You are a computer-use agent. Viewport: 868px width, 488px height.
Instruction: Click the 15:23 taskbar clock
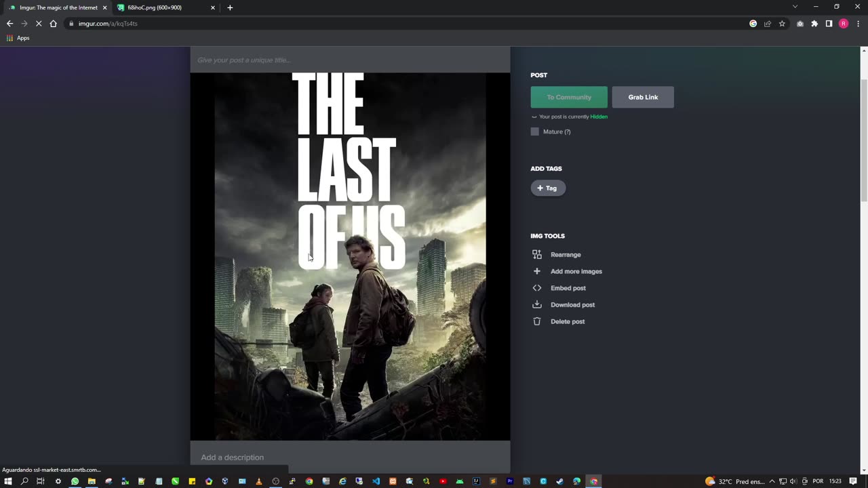(x=835, y=481)
